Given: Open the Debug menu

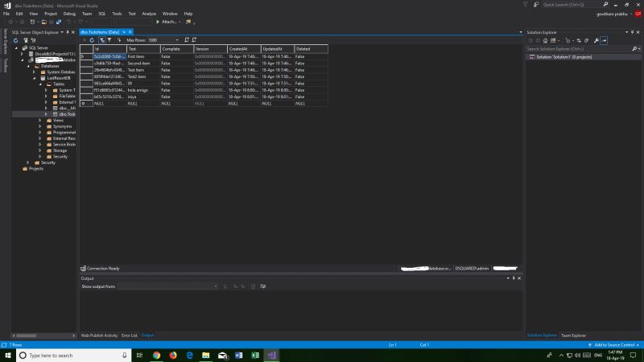Looking at the screenshot, I should click(x=69, y=14).
